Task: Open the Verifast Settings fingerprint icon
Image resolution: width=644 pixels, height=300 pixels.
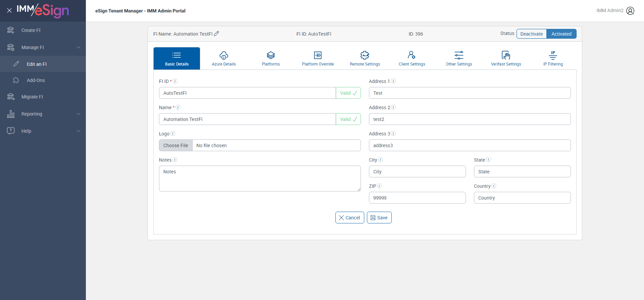Action: [x=506, y=55]
